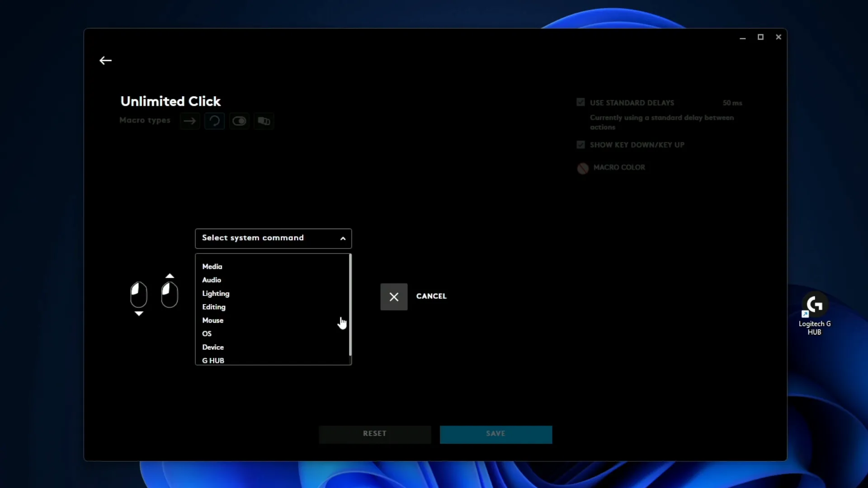Choose OS from the command list
The image size is (868, 488).
(x=207, y=334)
